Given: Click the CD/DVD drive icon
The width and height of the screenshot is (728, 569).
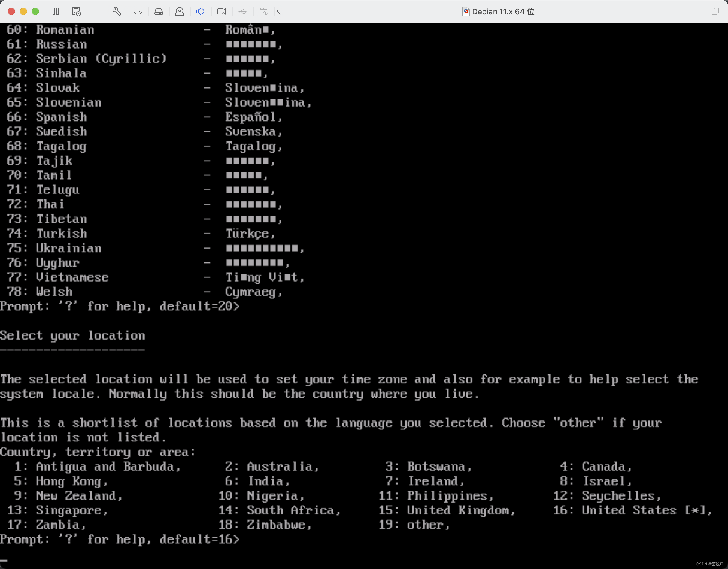Looking at the screenshot, I should [x=179, y=12].
